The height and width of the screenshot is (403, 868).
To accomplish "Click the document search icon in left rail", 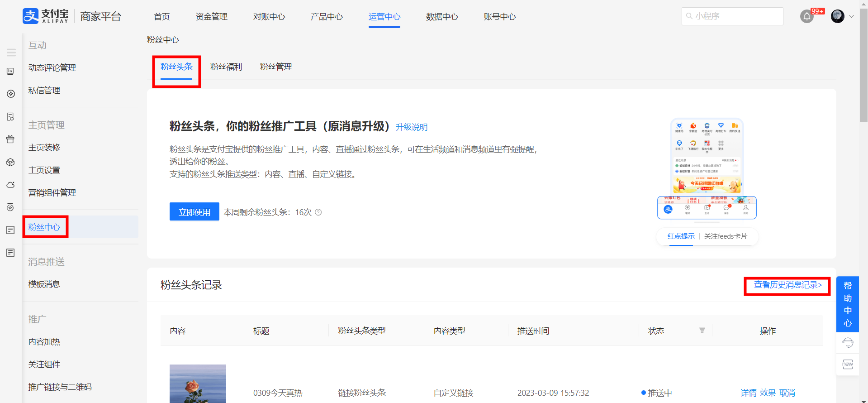I will [10, 116].
